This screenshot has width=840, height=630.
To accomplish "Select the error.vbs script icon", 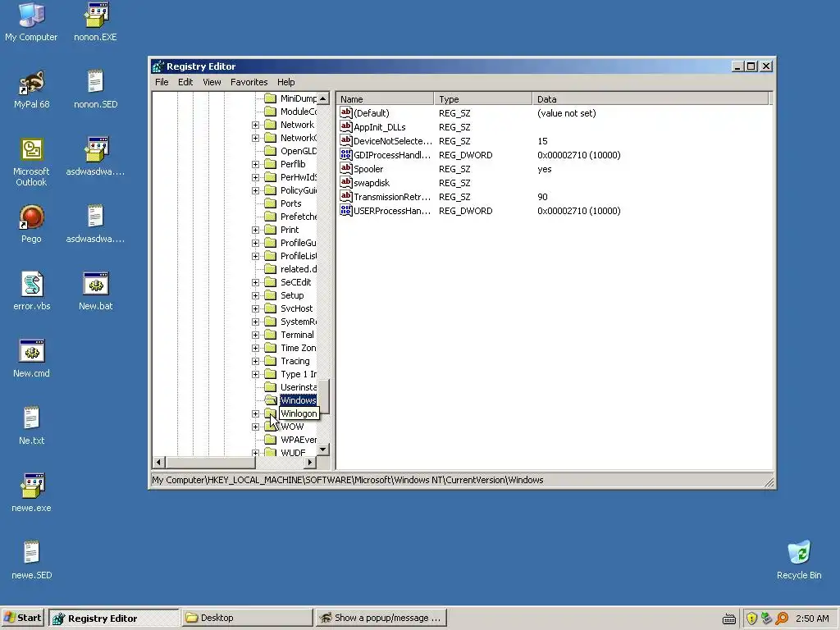I will pyautogui.click(x=31, y=285).
